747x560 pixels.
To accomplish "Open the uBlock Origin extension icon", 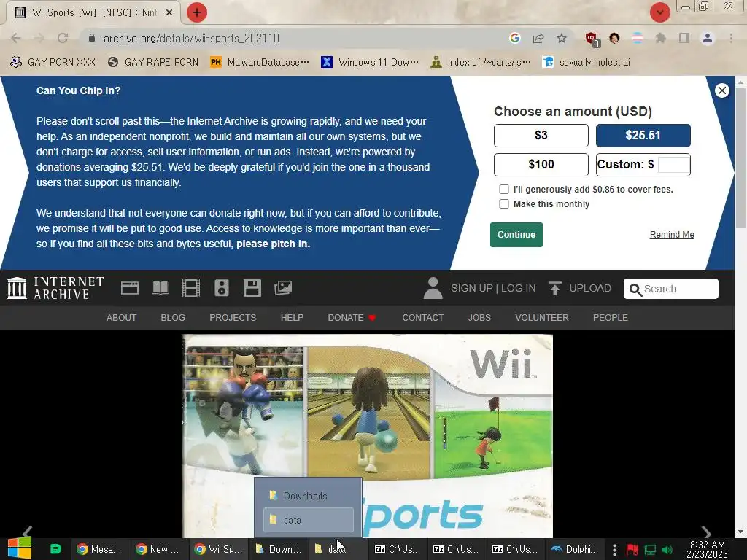I will coord(592,39).
